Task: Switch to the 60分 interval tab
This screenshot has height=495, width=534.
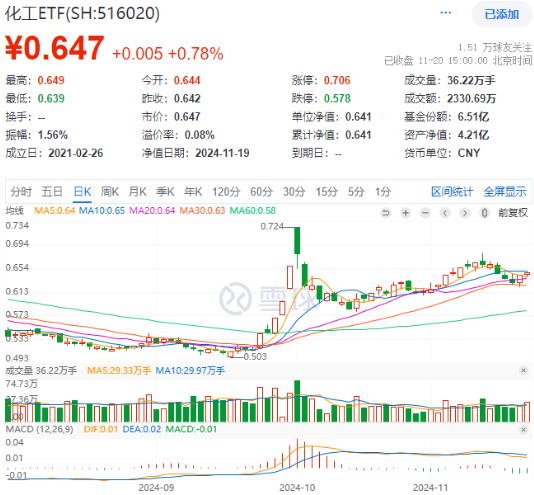Action: click(261, 192)
